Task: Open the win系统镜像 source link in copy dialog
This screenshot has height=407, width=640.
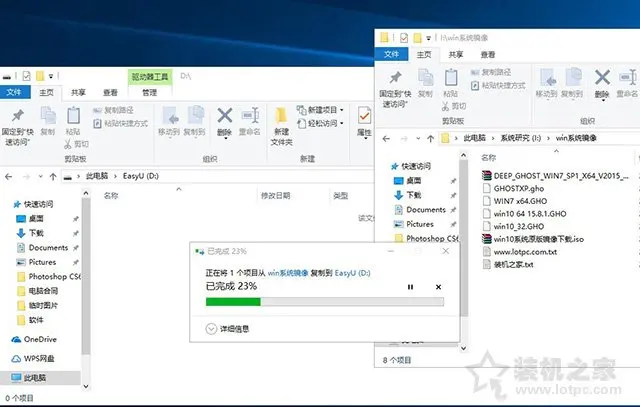Action: tap(288, 273)
